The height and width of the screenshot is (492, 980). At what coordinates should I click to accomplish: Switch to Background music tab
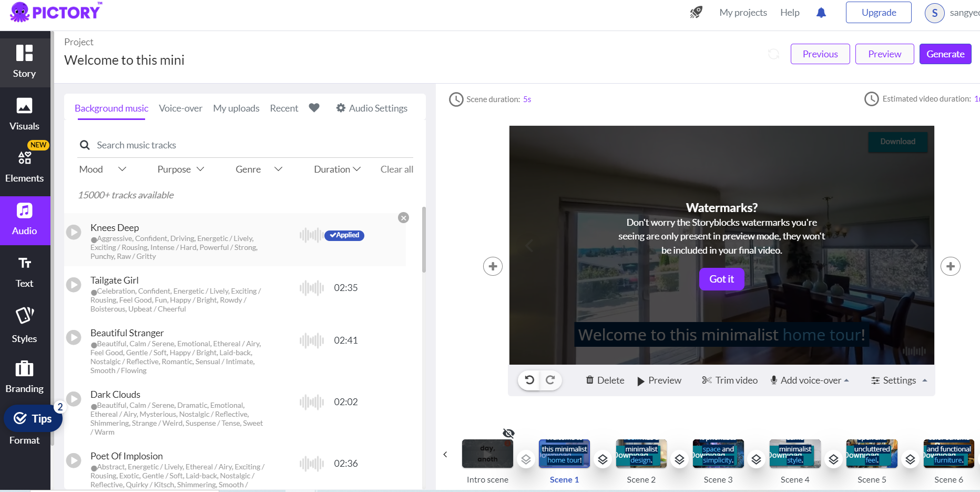coord(111,108)
